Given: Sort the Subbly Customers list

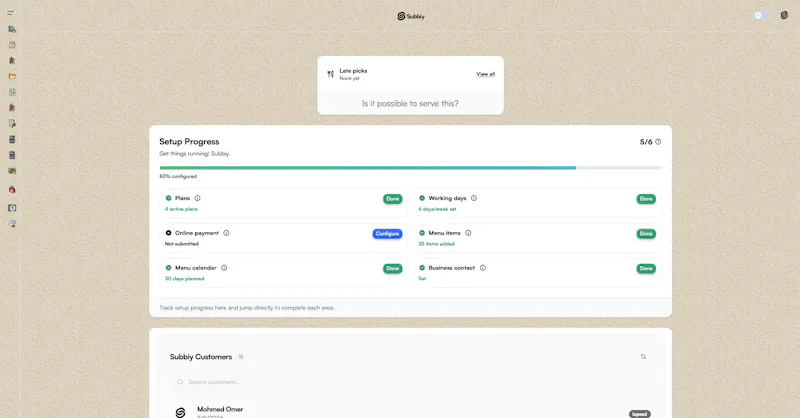Looking at the screenshot, I should (643, 356).
